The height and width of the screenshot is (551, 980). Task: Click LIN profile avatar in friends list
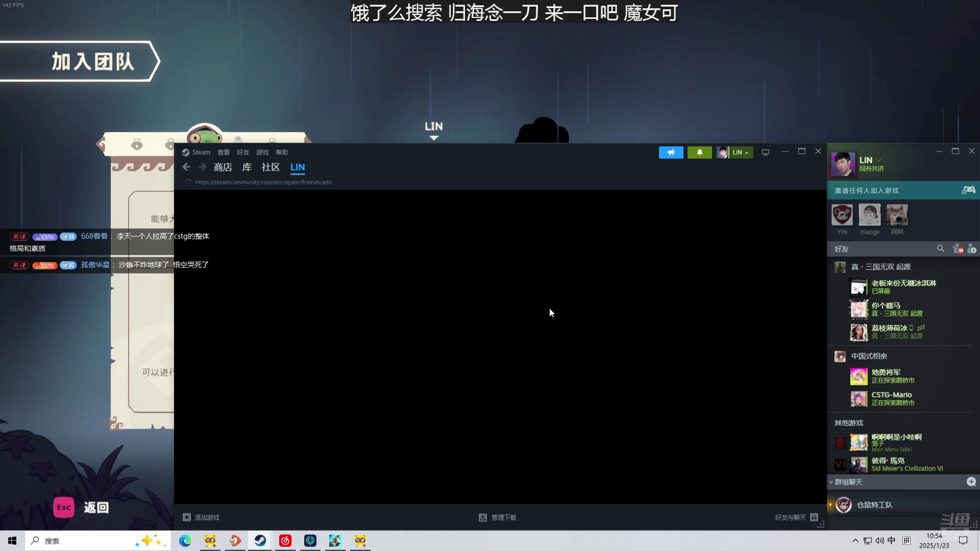843,164
